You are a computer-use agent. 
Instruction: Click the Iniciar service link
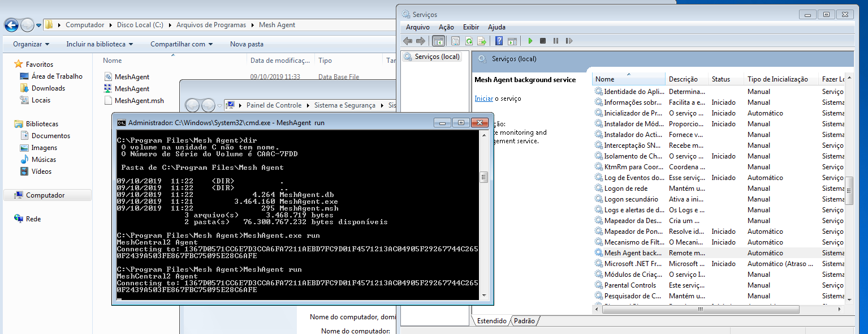pyautogui.click(x=483, y=99)
